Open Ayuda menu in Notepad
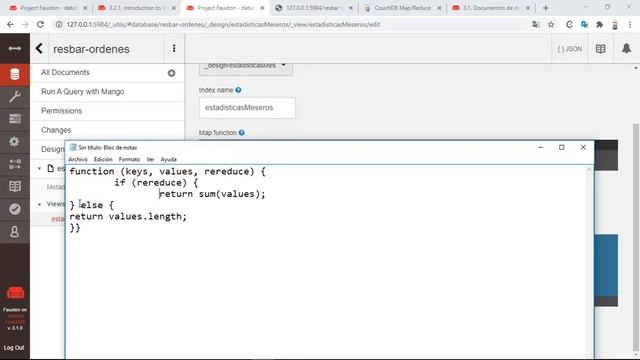Image resolution: width=640 pixels, height=360 pixels. point(169,159)
